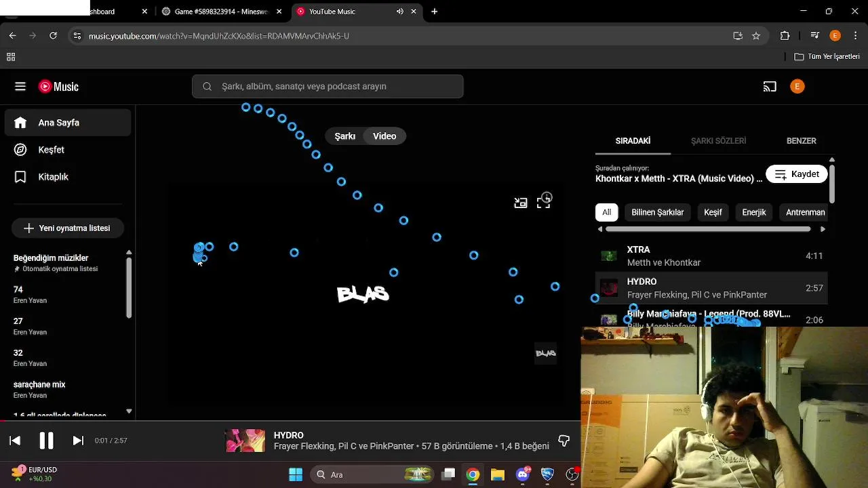Open Tüm Yer İşaretleri bookmarks folder
Viewport: 868px width, 488px height.
pos(827,57)
